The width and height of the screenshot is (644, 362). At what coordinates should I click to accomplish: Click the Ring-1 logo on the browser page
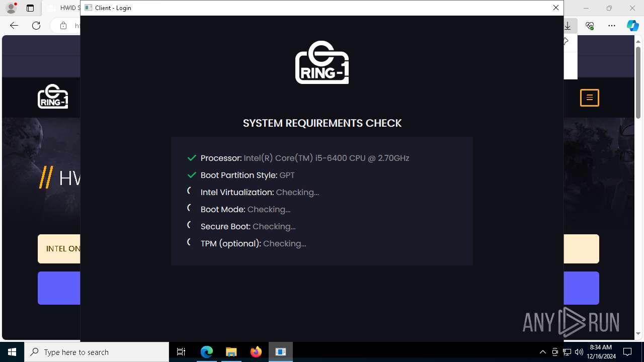pos(53,96)
